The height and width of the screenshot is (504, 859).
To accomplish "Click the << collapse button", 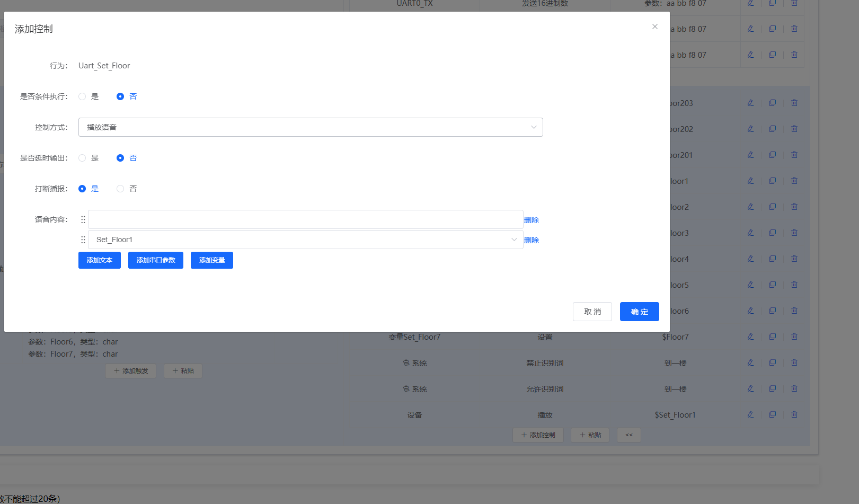I will point(629,435).
